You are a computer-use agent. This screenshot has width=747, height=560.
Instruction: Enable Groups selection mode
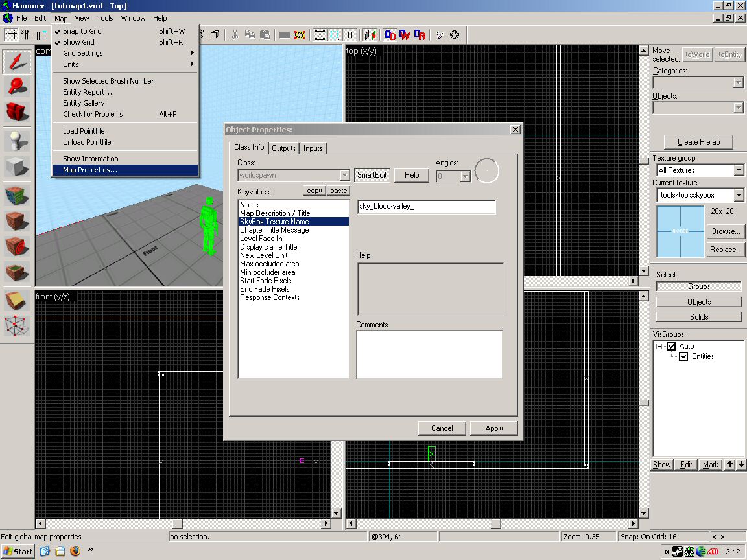(x=699, y=286)
